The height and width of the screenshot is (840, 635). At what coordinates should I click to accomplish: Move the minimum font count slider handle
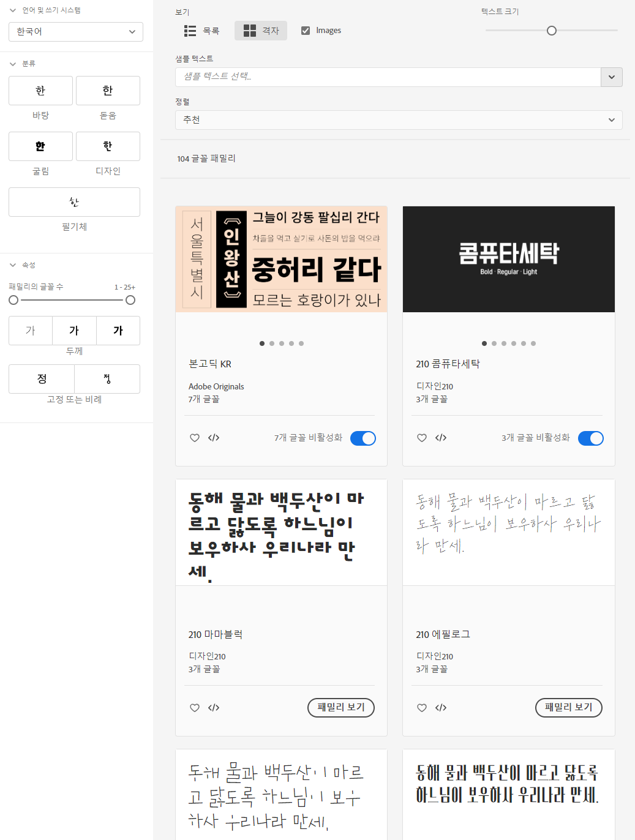tap(13, 300)
